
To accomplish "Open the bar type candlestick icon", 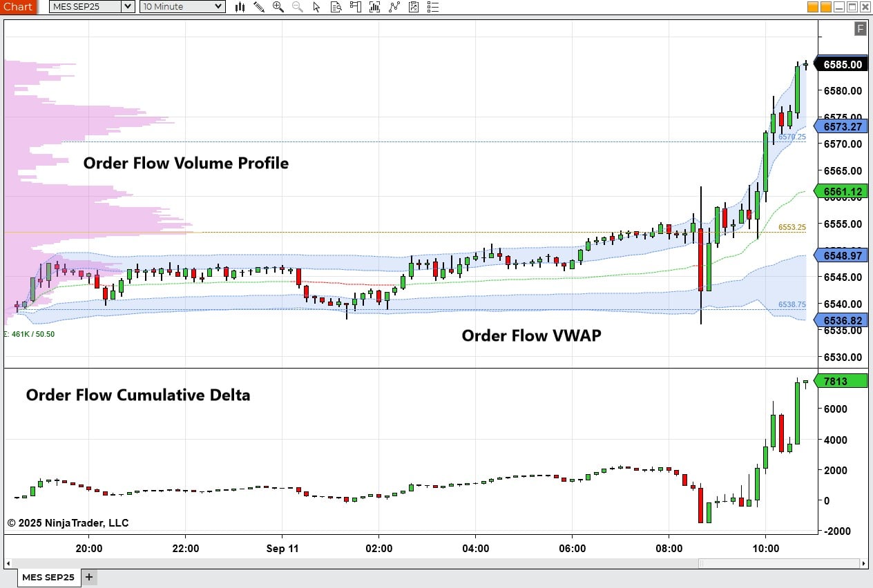I will [x=240, y=7].
